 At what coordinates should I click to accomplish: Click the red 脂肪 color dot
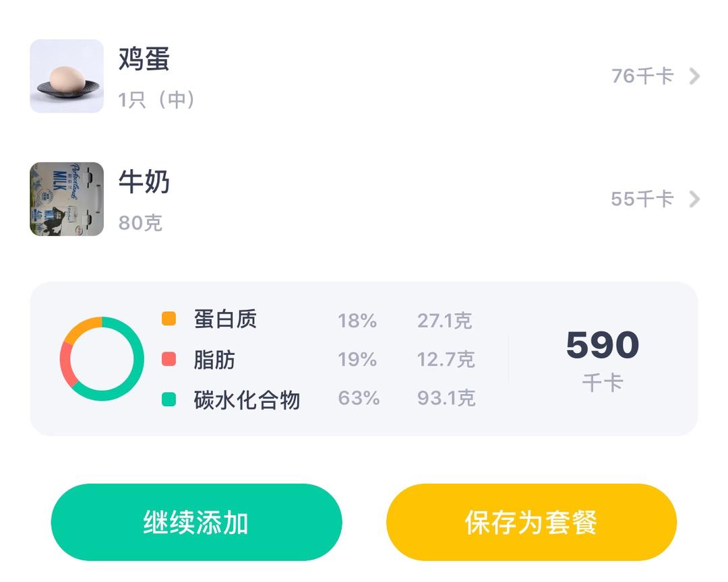point(169,359)
